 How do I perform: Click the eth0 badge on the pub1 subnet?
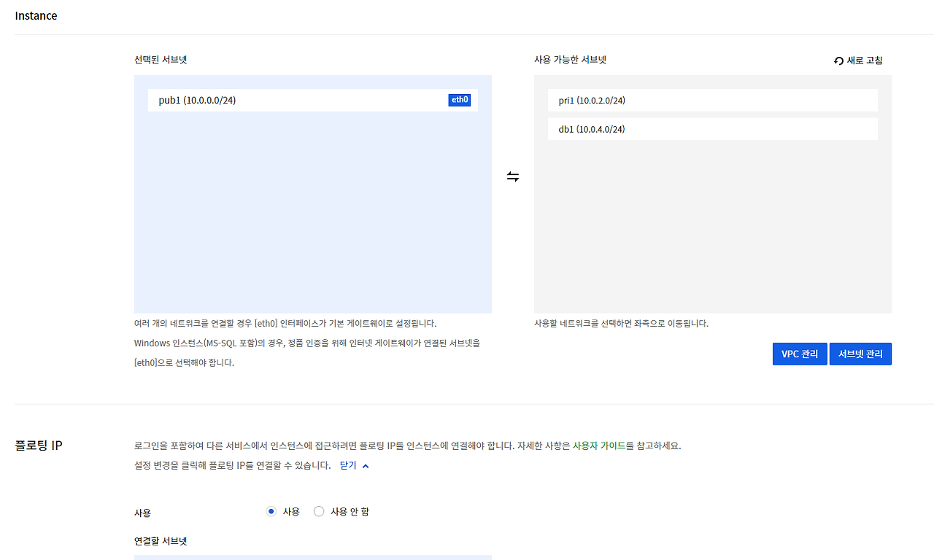(460, 100)
